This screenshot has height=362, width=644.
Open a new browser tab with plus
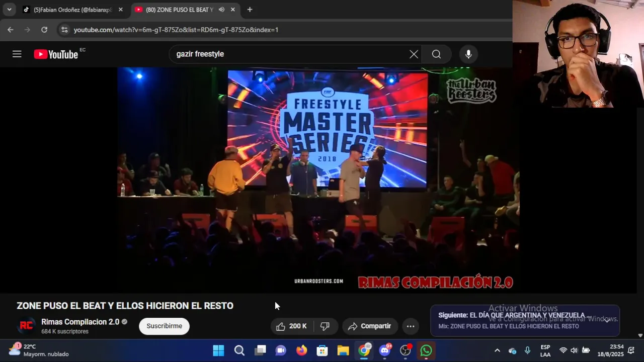click(250, 10)
